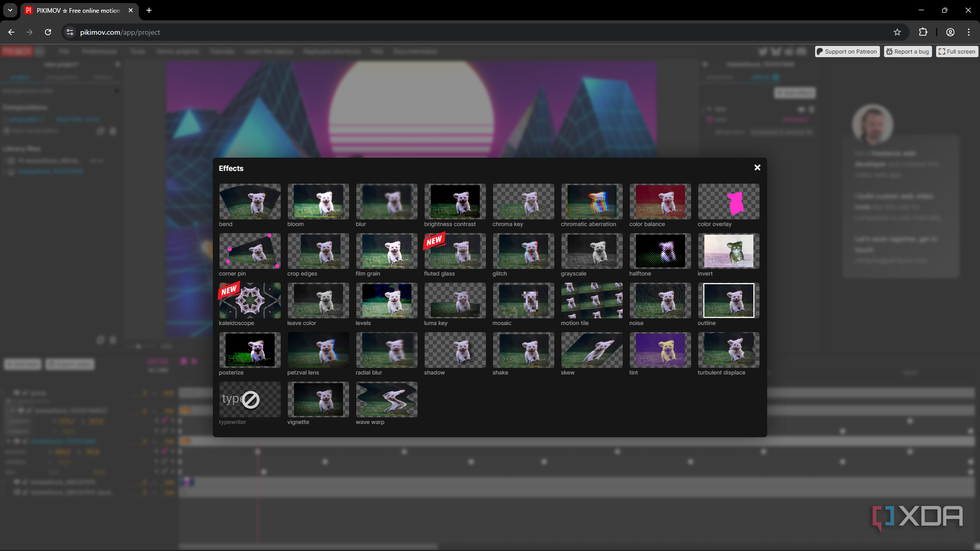
Task: Select the bend effect thumbnail
Action: pos(250,202)
